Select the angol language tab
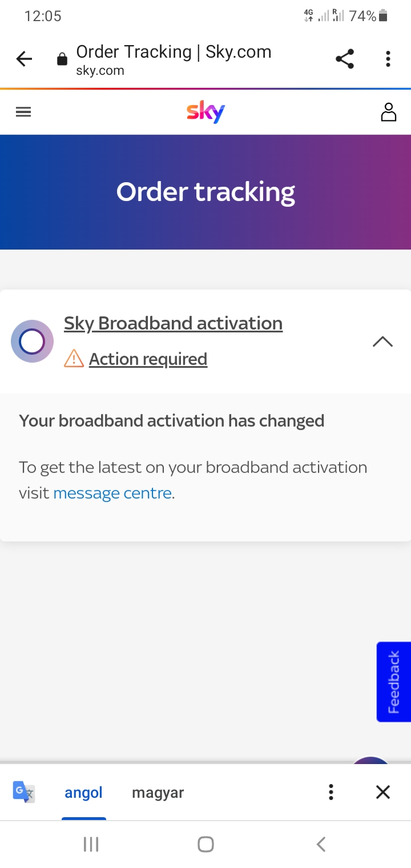 pyautogui.click(x=83, y=792)
